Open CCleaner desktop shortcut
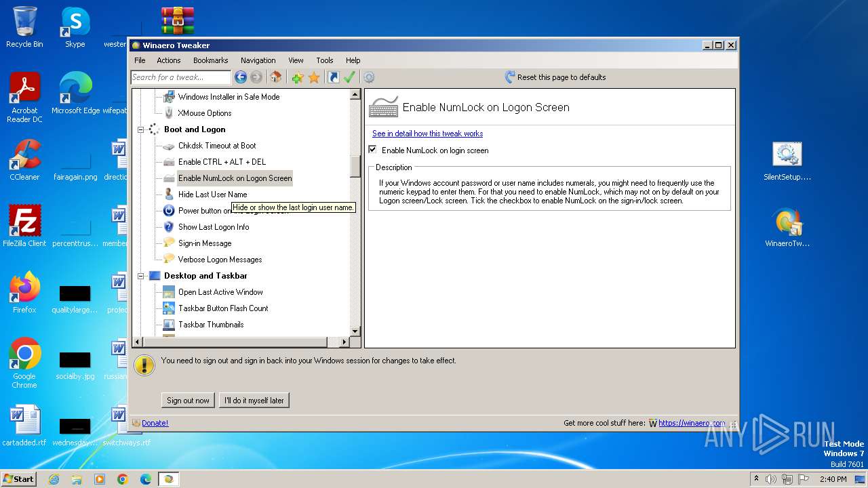The image size is (868, 488). [x=24, y=160]
